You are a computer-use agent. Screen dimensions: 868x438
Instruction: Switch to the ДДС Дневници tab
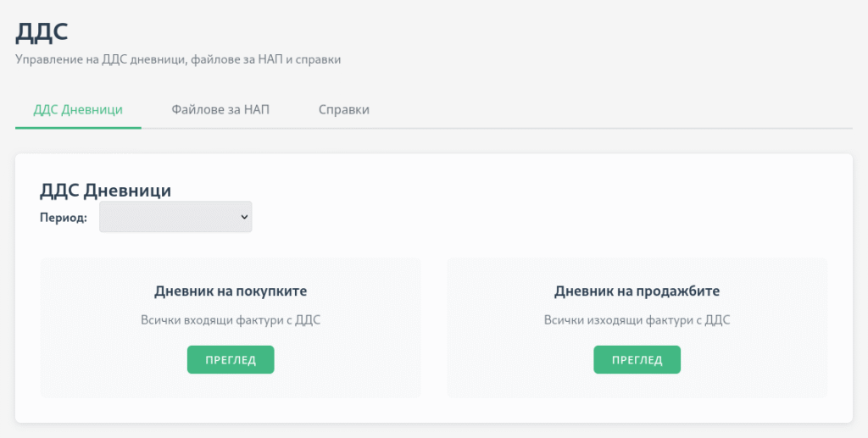pos(78,109)
